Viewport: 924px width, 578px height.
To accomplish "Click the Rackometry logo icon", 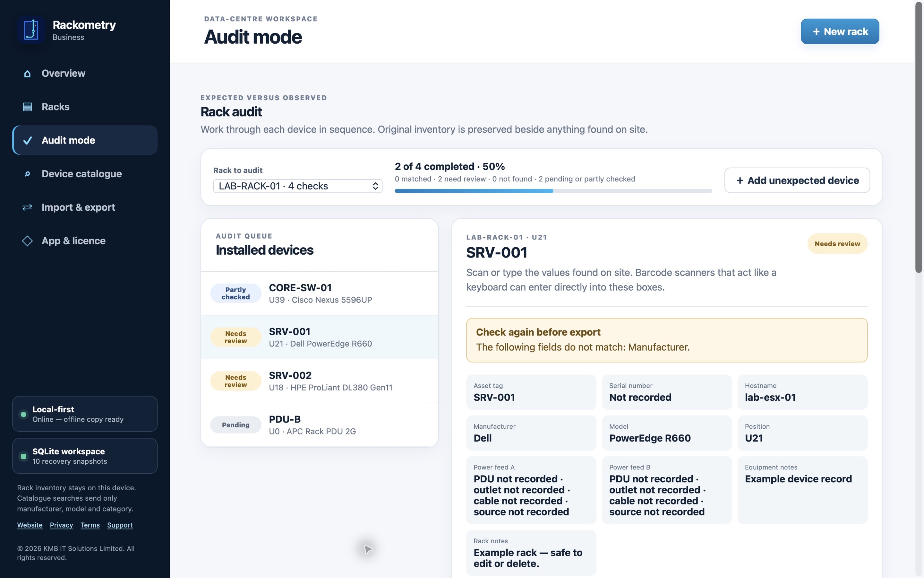I will (31, 30).
